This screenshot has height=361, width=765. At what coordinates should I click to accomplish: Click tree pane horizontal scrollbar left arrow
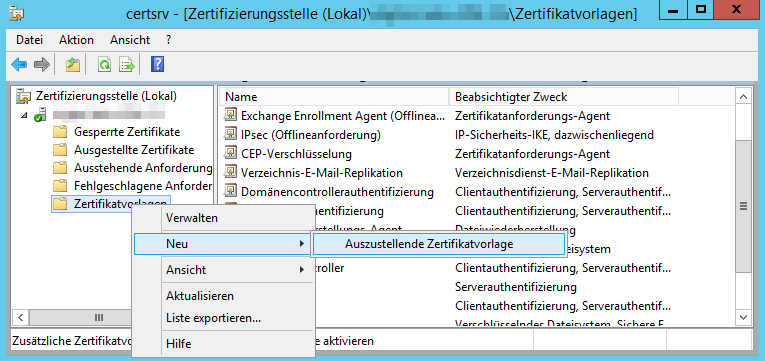pyautogui.click(x=20, y=318)
